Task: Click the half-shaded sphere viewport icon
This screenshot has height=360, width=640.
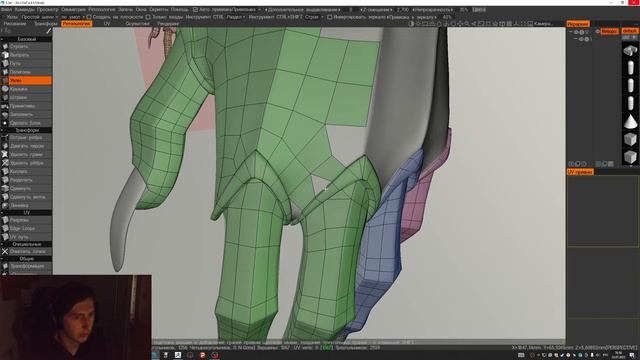Action: 411,24
